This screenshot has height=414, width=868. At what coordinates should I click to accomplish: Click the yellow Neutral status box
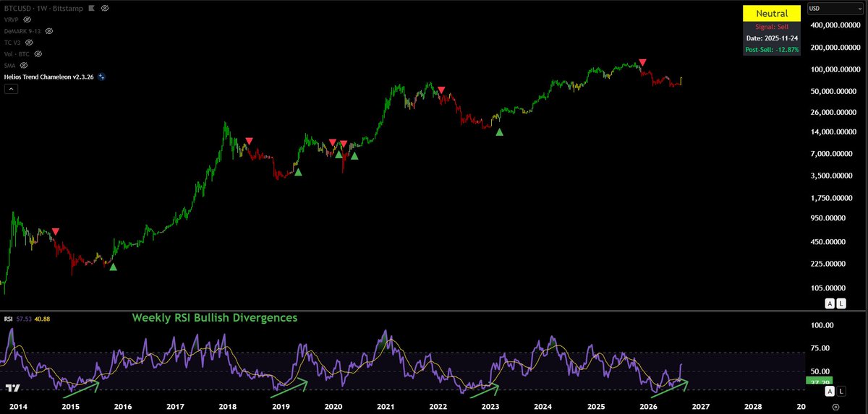click(771, 14)
